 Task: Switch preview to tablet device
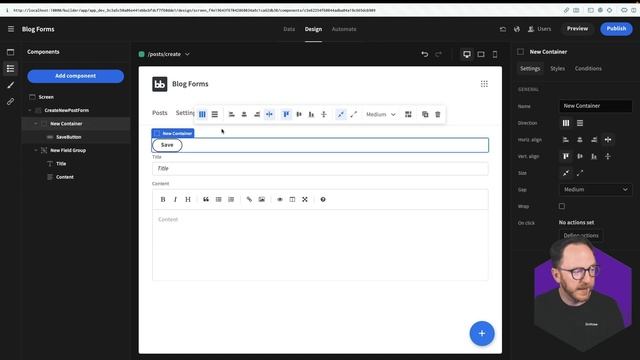[x=481, y=54]
